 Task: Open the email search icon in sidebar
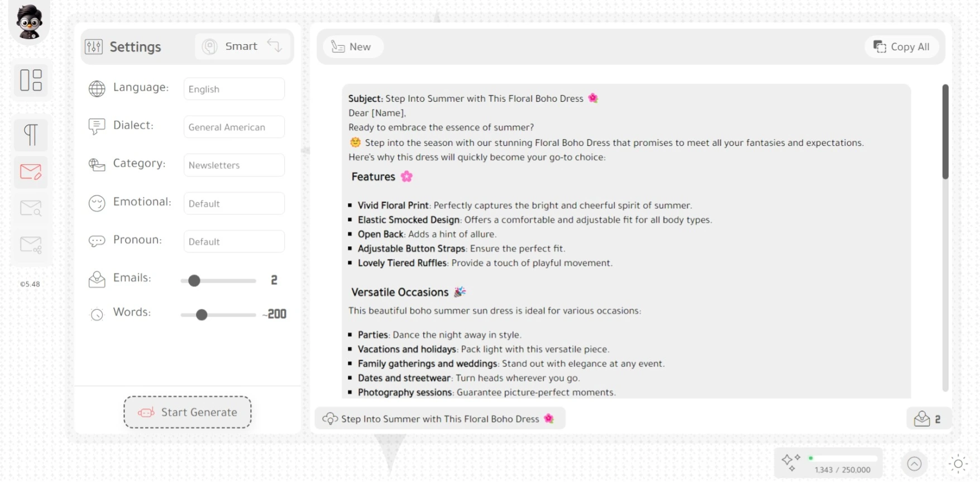[31, 208]
